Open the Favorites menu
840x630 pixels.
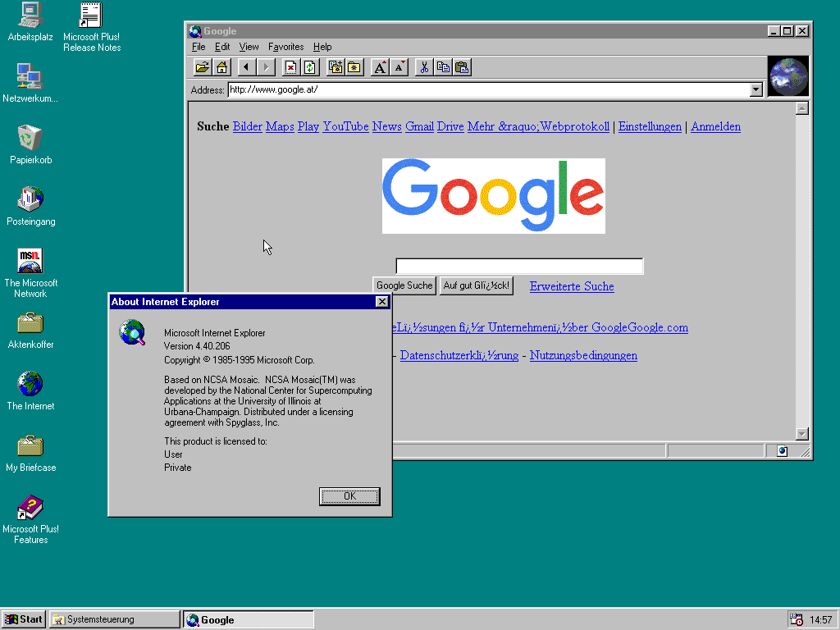(286, 47)
